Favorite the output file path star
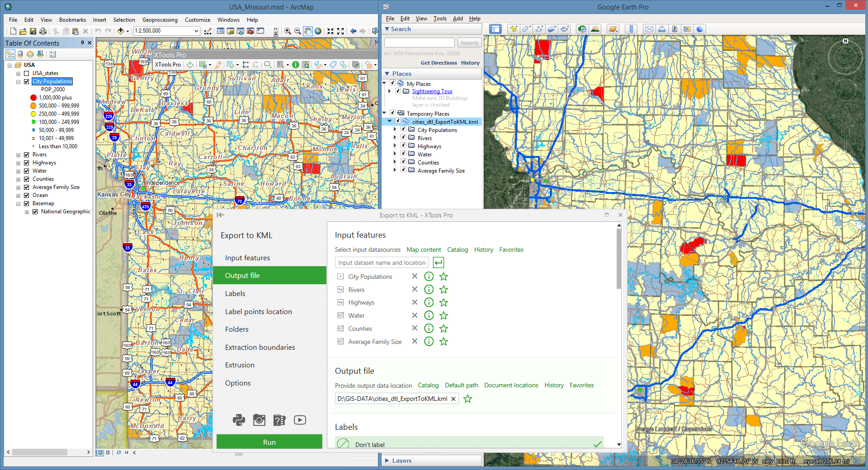The image size is (868, 470). pos(468,399)
